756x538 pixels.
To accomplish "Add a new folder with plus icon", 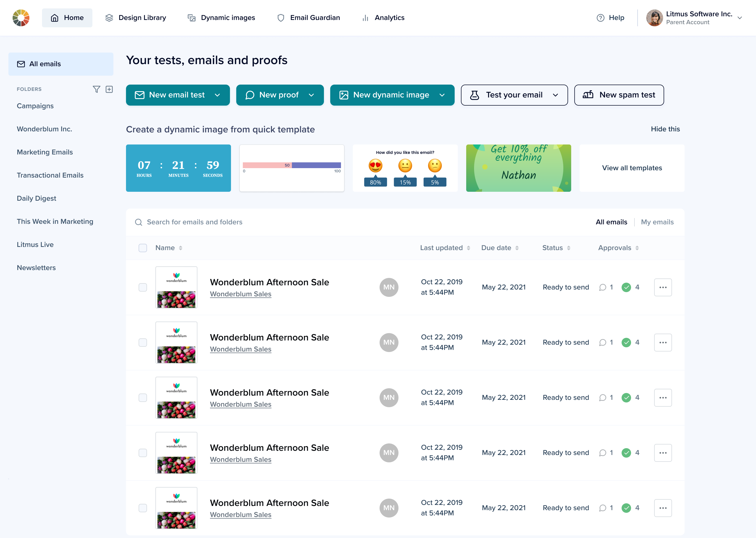I will coord(109,89).
